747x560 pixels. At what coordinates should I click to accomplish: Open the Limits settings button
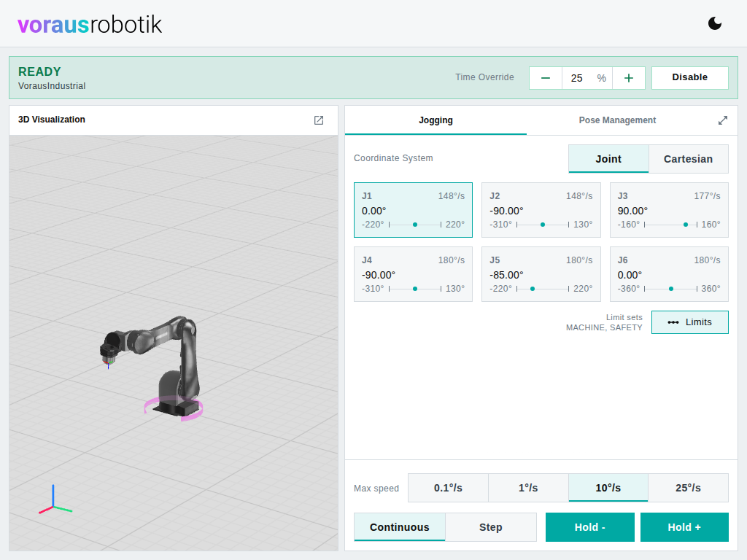689,322
